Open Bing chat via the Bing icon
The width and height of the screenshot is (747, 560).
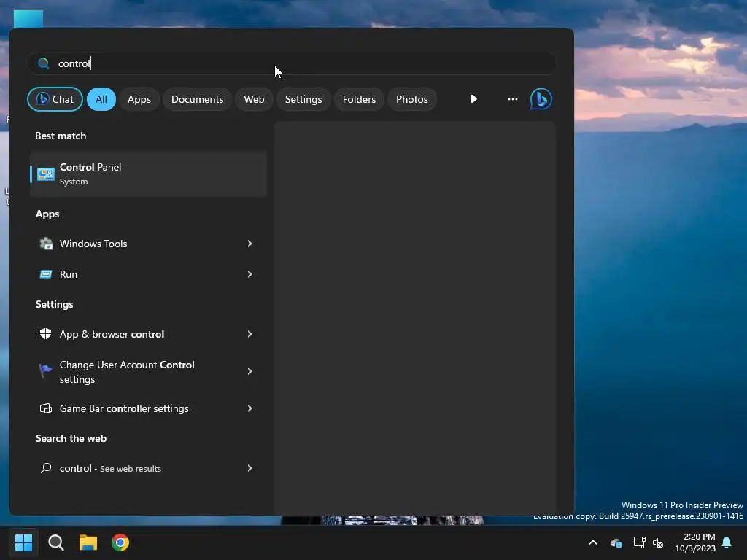pos(541,99)
